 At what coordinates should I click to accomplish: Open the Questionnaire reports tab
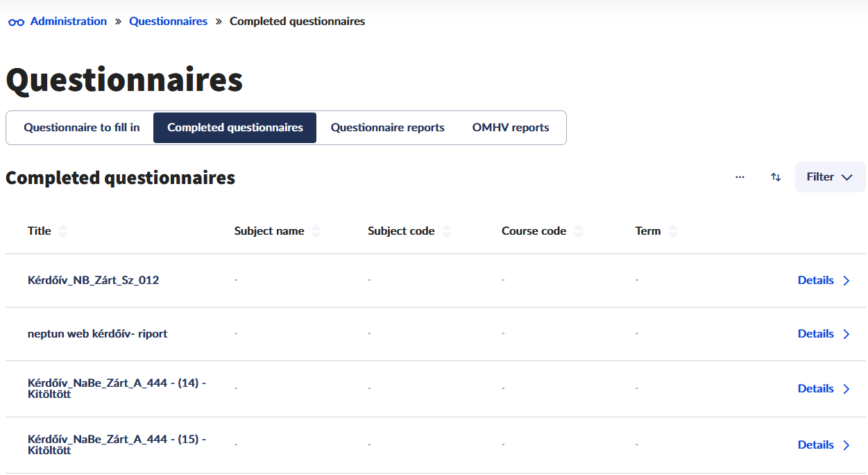(387, 128)
